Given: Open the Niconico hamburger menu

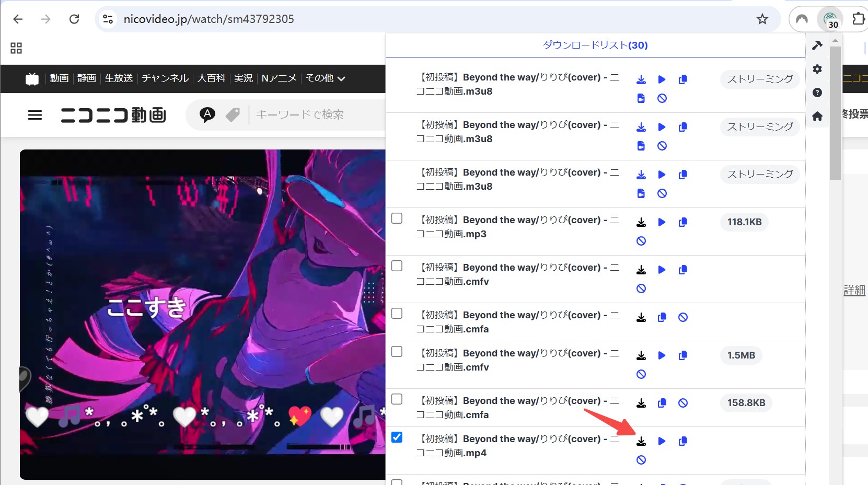Looking at the screenshot, I should coord(35,114).
